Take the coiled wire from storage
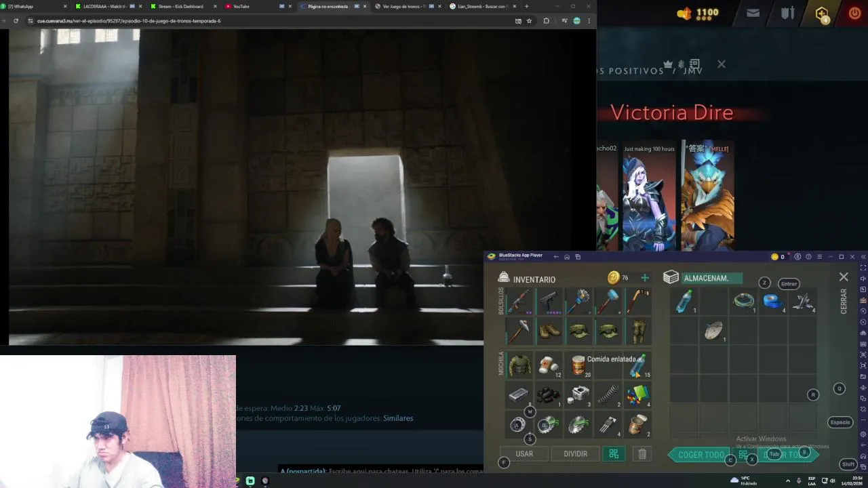868x488 pixels. pos(744,301)
